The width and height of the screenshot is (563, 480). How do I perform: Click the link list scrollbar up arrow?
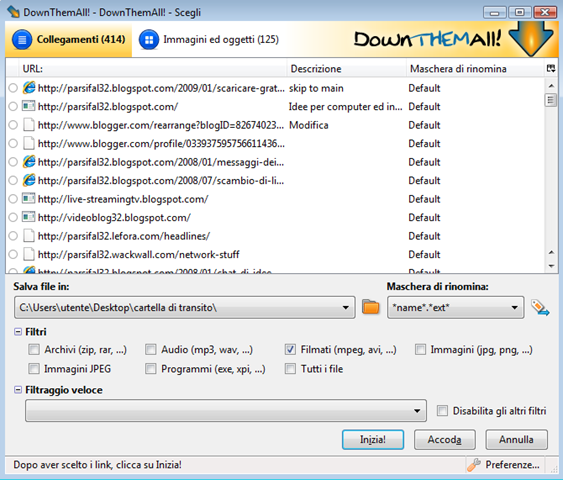click(551, 86)
